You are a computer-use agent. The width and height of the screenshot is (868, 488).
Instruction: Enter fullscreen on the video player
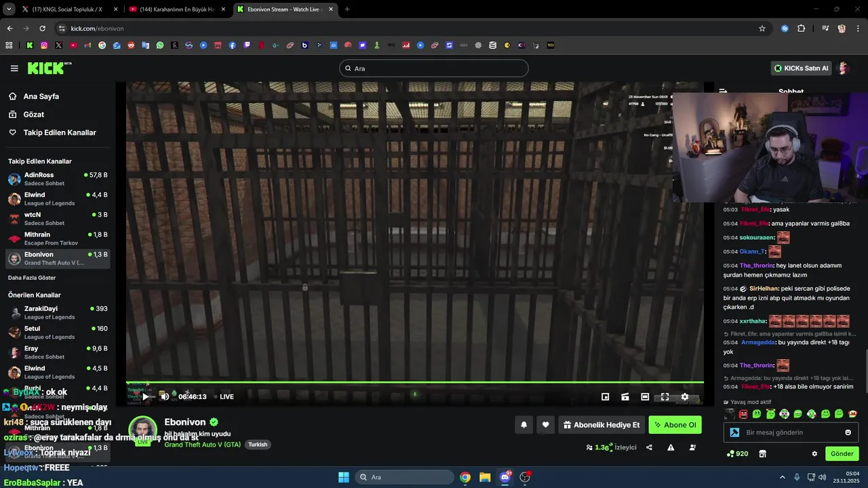tap(665, 397)
